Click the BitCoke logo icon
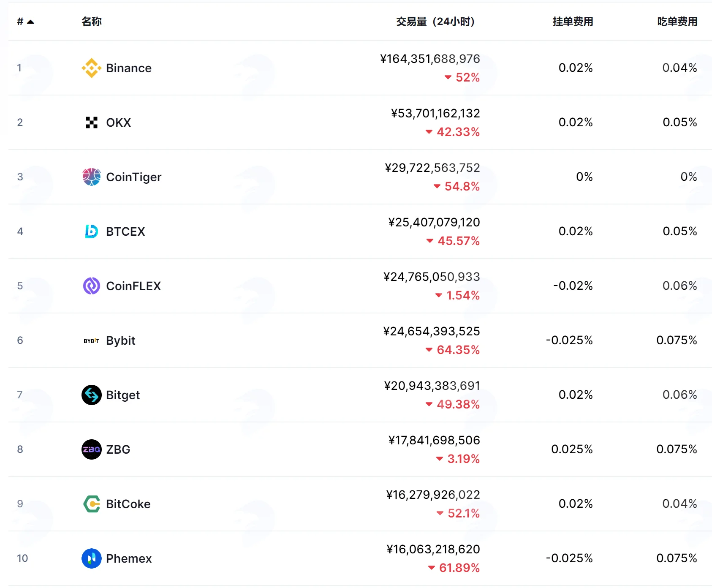This screenshot has width=712, height=588. point(92,504)
